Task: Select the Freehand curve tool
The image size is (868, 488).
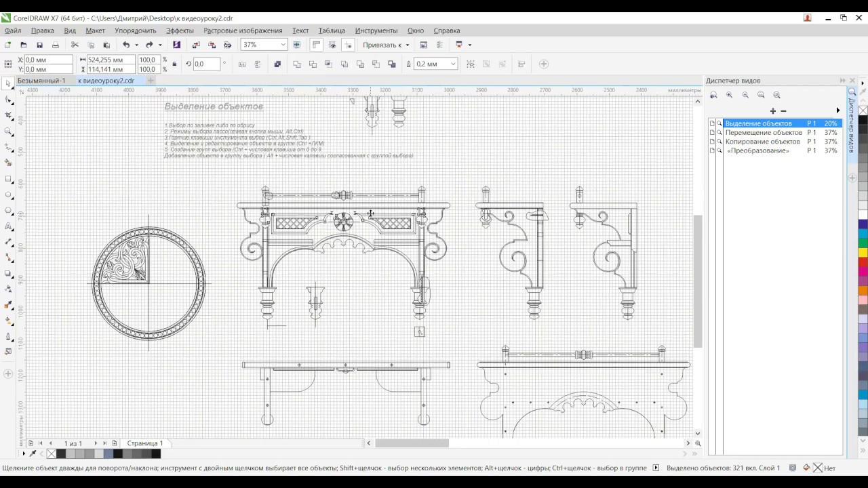Action: point(8,147)
